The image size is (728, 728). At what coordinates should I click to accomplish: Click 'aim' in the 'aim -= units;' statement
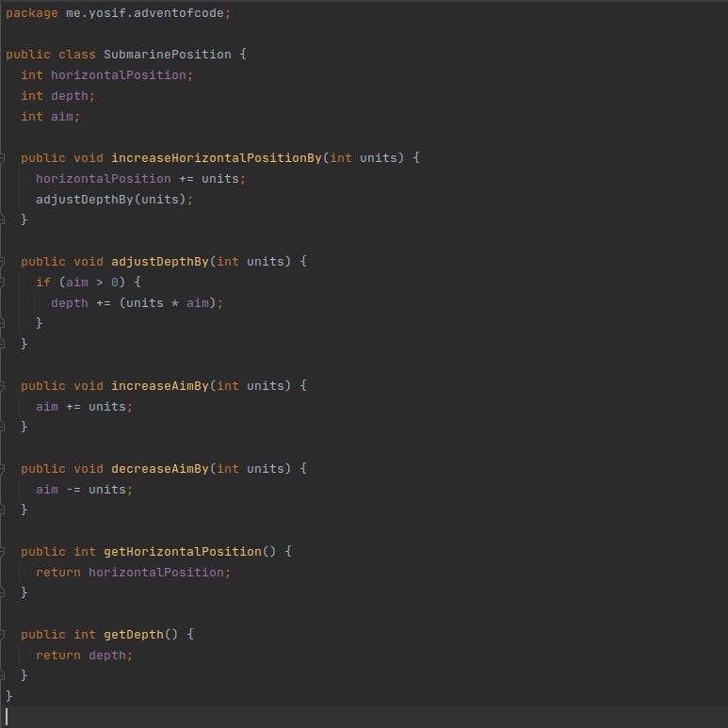coord(47,490)
